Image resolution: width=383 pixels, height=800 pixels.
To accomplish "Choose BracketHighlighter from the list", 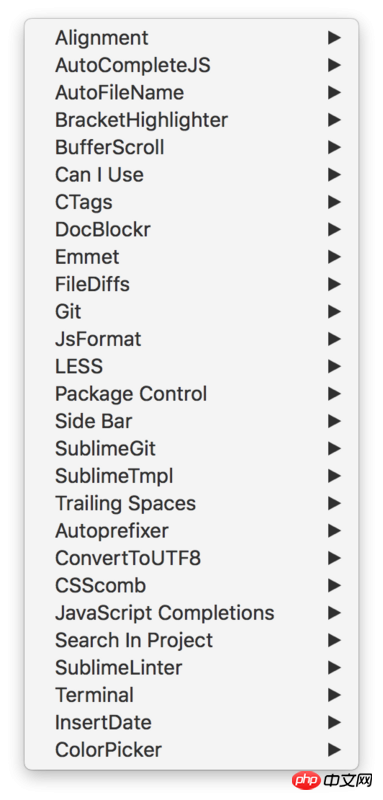I will [191, 120].
